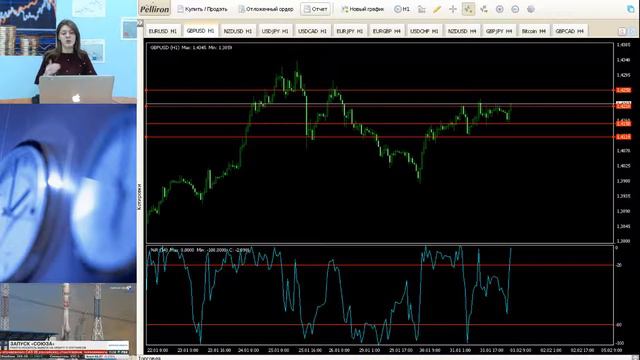
Task: Switch to EURUSD H1 tab
Action: (x=162, y=31)
